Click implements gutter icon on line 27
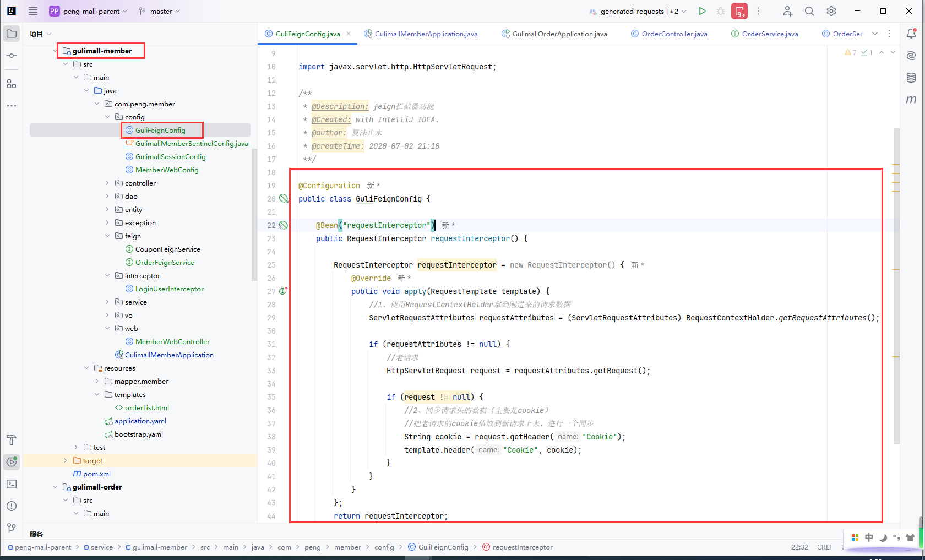 click(x=284, y=291)
